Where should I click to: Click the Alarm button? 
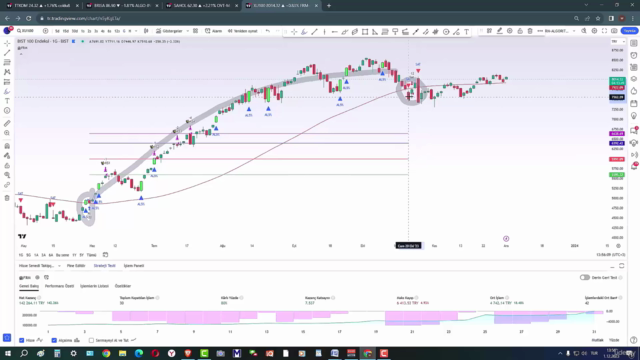click(x=213, y=31)
